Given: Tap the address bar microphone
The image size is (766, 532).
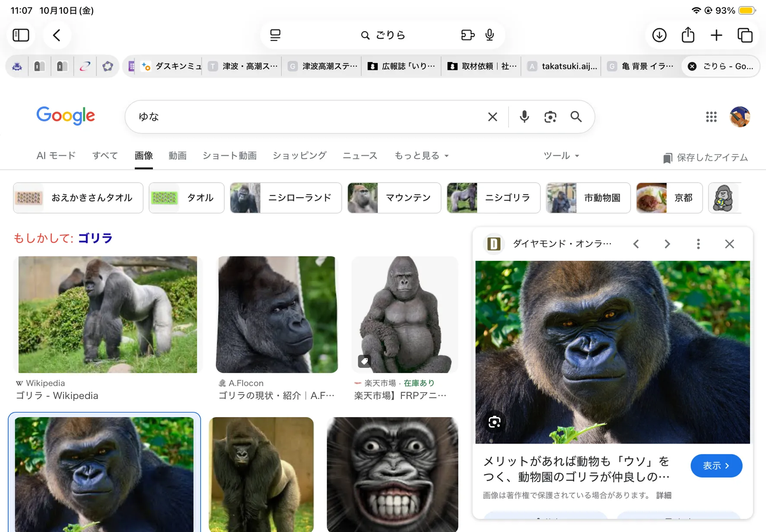Looking at the screenshot, I should click(489, 35).
